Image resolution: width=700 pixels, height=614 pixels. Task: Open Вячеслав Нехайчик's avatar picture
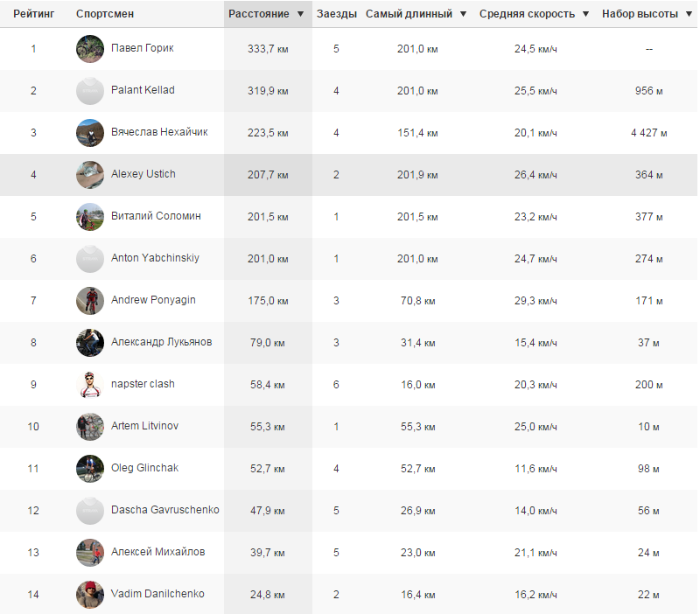tap(90, 133)
